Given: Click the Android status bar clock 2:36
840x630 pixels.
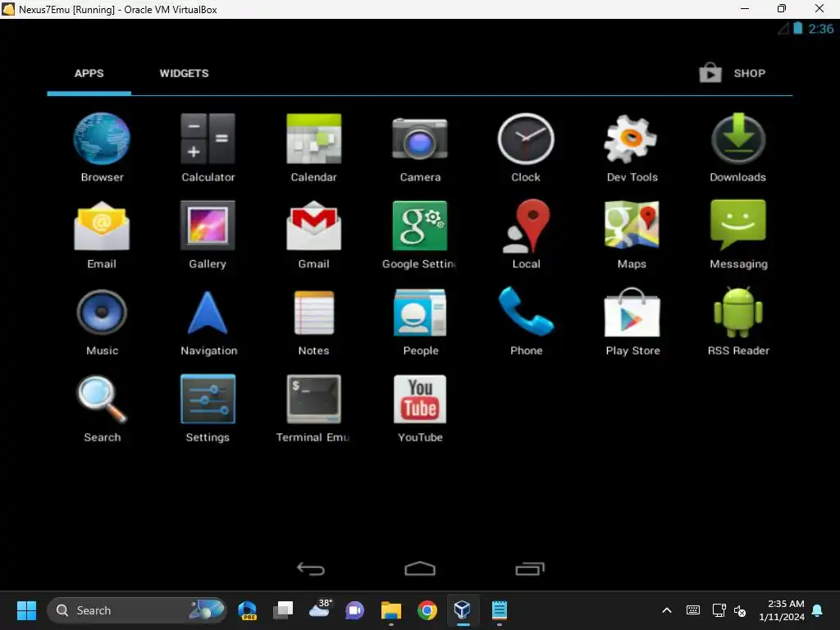Looking at the screenshot, I should click(820, 29).
